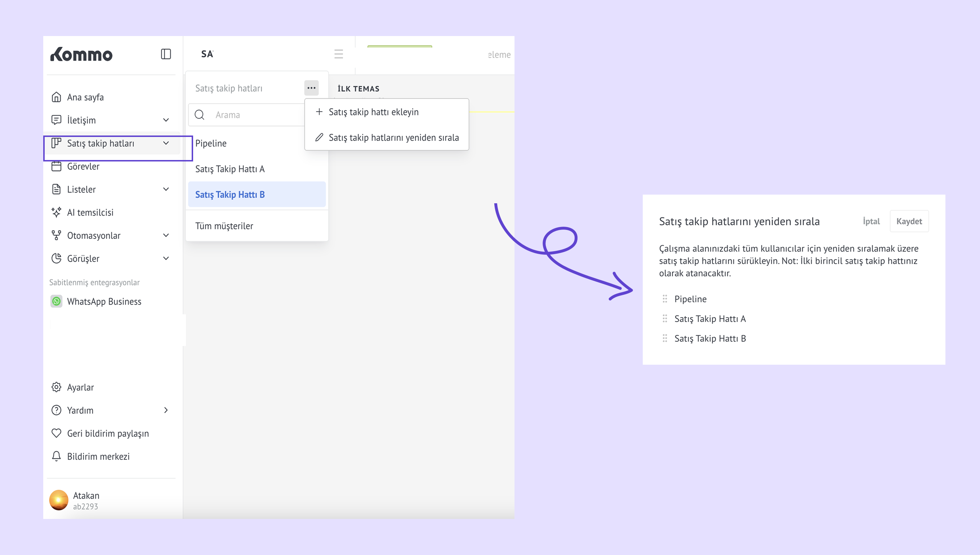Viewport: 980px width, 555px height.
Task: Open WhatsApp Business integration
Action: click(x=104, y=302)
